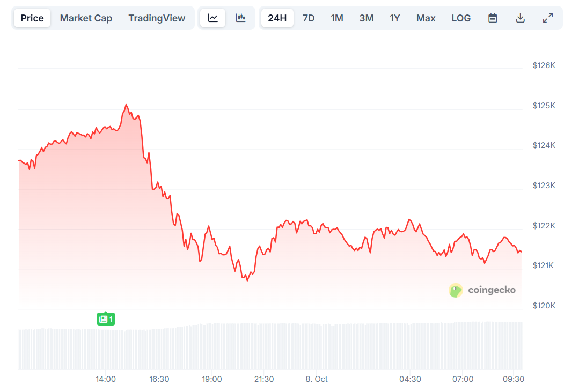579x392 pixels.
Task: Select the 1Y time range
Action: (x=394, y=18)
